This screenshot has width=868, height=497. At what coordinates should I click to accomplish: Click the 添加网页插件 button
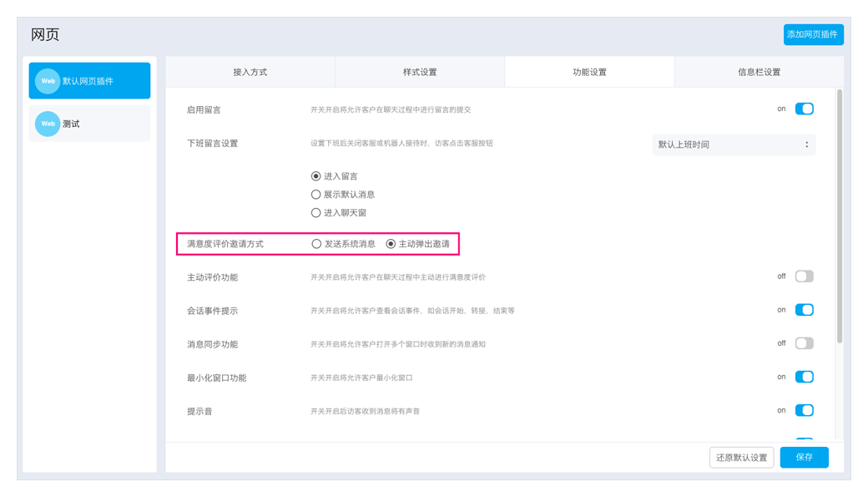(813, 34)
